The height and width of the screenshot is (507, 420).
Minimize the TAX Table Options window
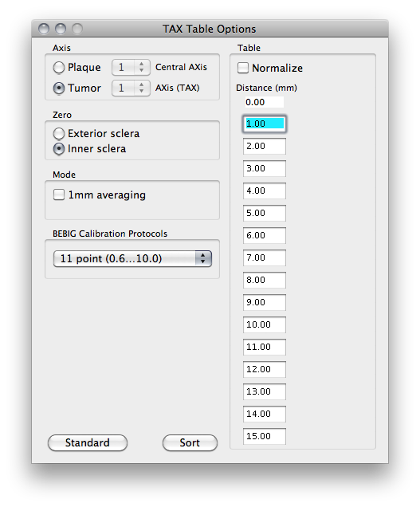(x=61, y=29)
